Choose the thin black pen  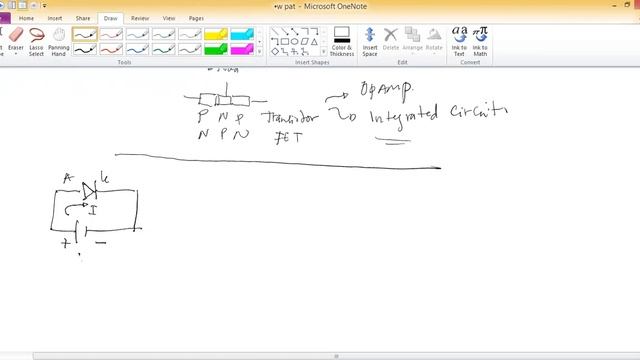click(85, 34)
